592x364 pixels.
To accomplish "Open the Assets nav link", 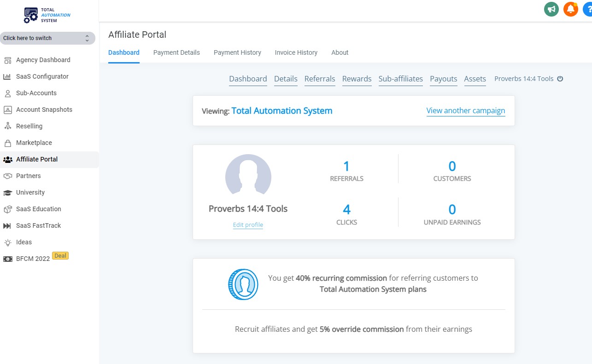I will (475, 79).
